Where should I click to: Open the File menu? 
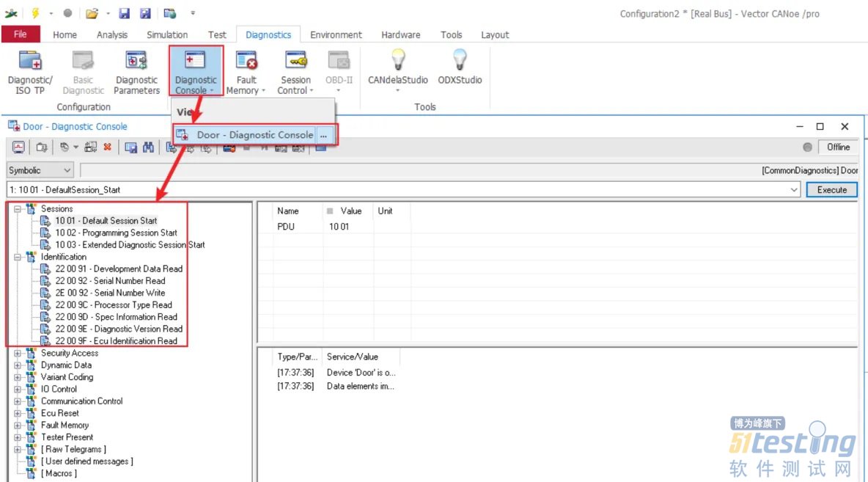pyautogui.click(x=21, y=34)
